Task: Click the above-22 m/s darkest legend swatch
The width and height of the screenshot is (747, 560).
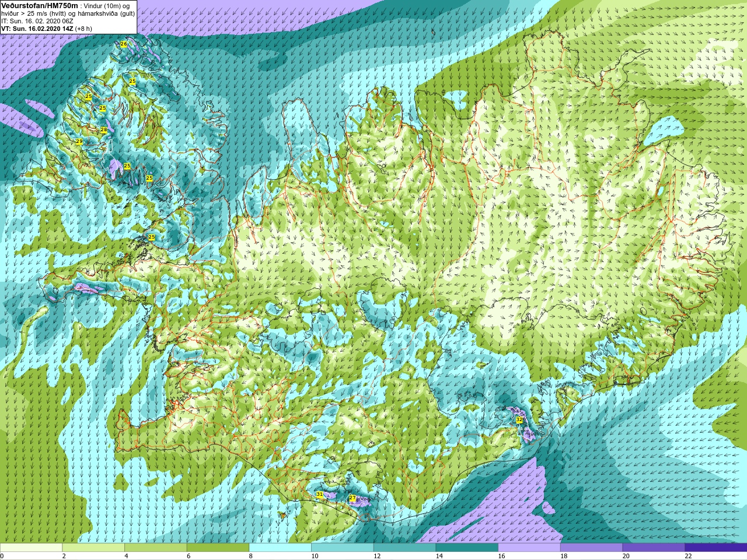Action: click(715, 548)
